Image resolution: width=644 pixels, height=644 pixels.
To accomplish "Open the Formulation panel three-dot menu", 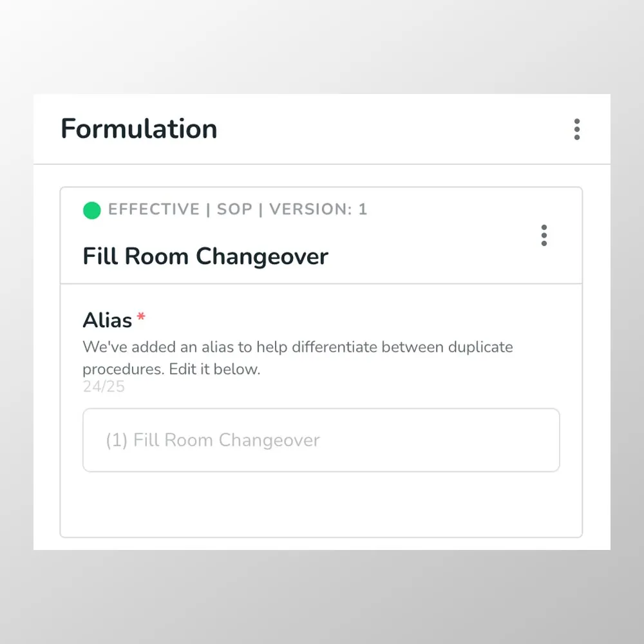I will click(x=576, y=129).
